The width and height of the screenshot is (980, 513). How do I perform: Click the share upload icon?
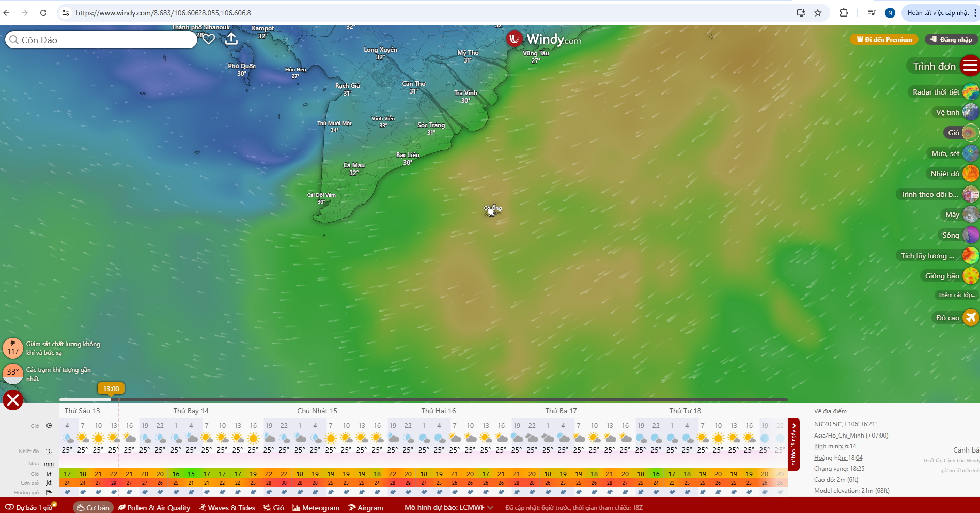pyautogui.click(x=231, y=39)
